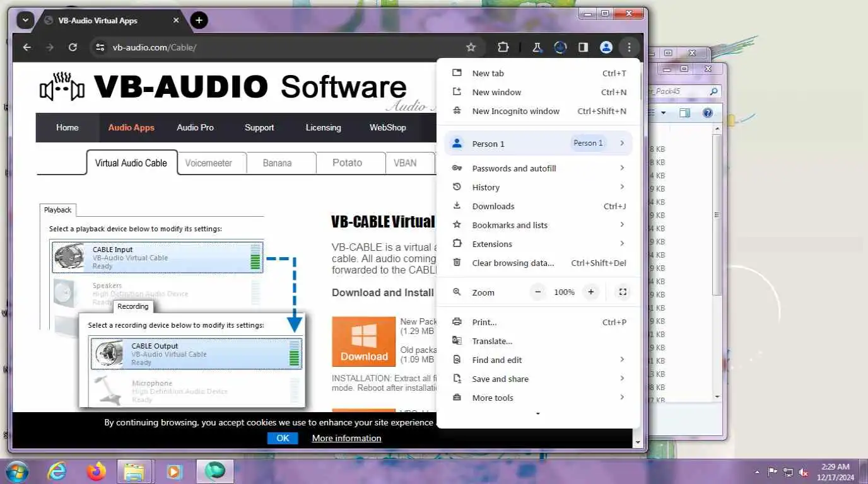
Task: Open Chrome Labs flask icon
Action: (537, 47)
